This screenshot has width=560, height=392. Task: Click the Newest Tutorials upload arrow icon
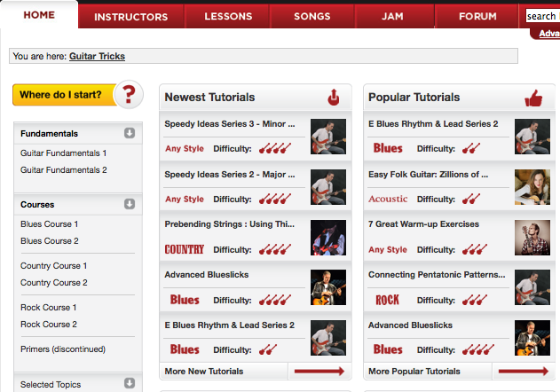(334, 97)
